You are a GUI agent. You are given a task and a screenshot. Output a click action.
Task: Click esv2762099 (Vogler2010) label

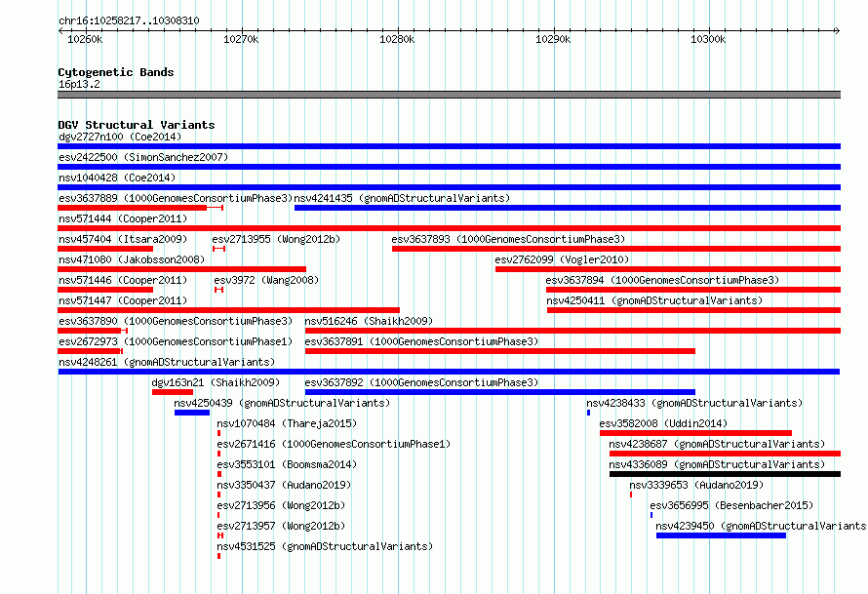pyautogui.click(x=562, y=259)
